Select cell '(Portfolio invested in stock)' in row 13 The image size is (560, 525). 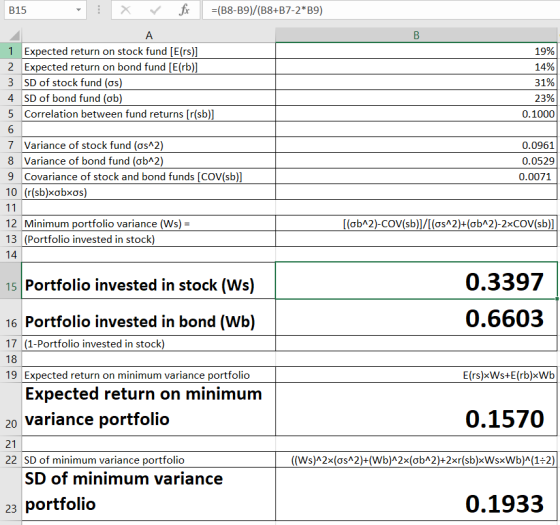click(x=149, y=239)
